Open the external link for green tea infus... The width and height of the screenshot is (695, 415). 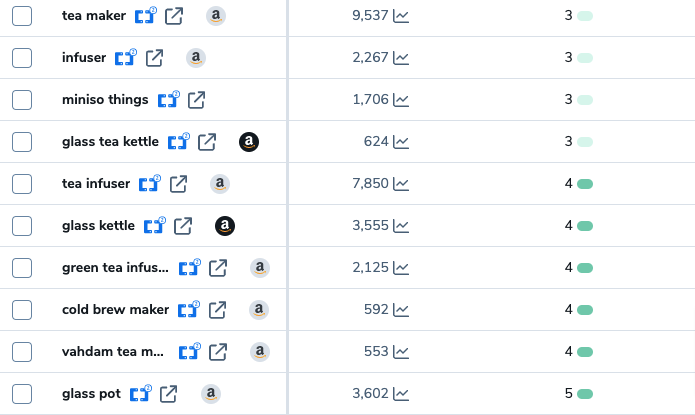(218, 268)
